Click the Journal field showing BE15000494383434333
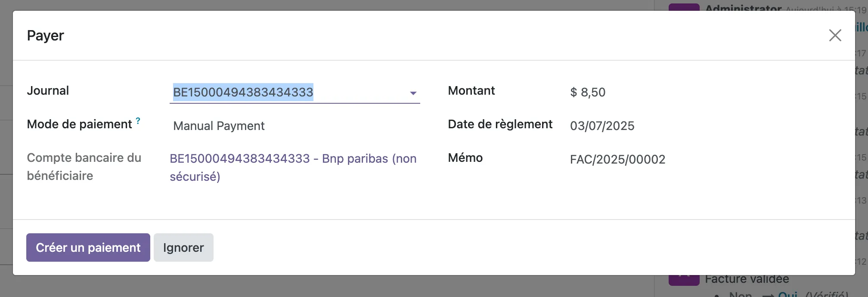The width and height of the screenshot is (868, 297). click(x=243, y=92)
